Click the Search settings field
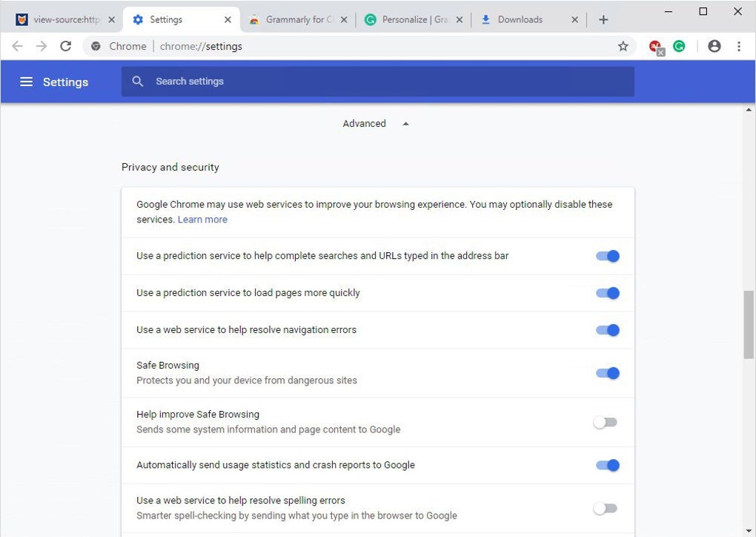Image resolution: width=756 pixels, height=537 pixels. pos(378,82)
